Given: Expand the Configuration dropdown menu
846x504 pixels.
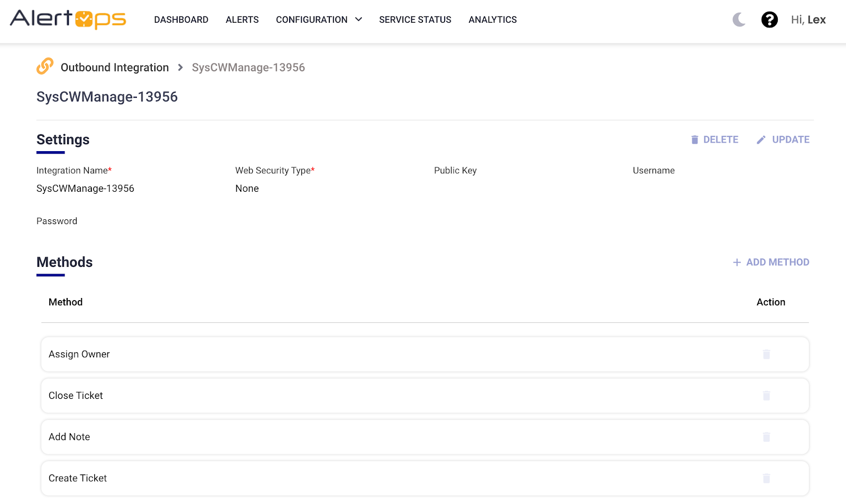Looking at the screenshot, I should click(x=319, y=20).
